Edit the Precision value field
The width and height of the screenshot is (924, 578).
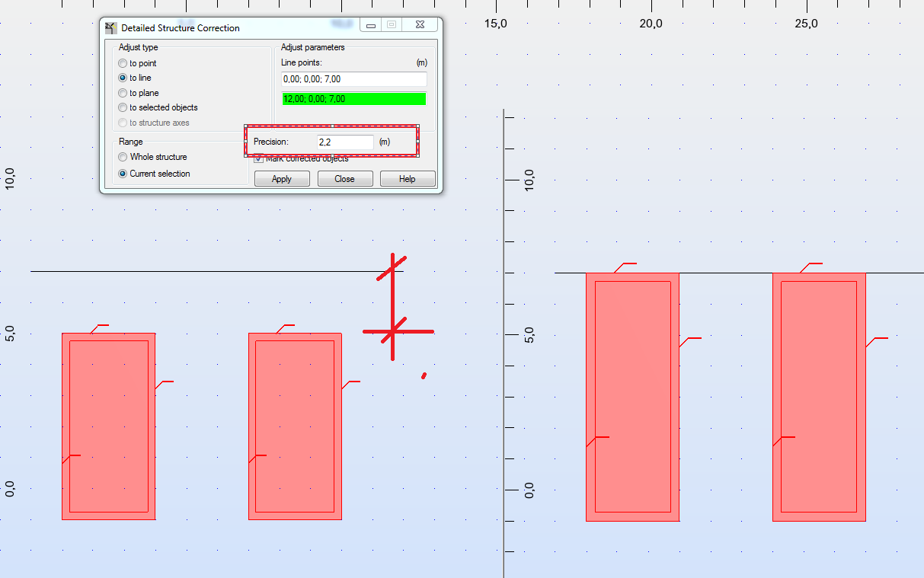tap(344, 142)
